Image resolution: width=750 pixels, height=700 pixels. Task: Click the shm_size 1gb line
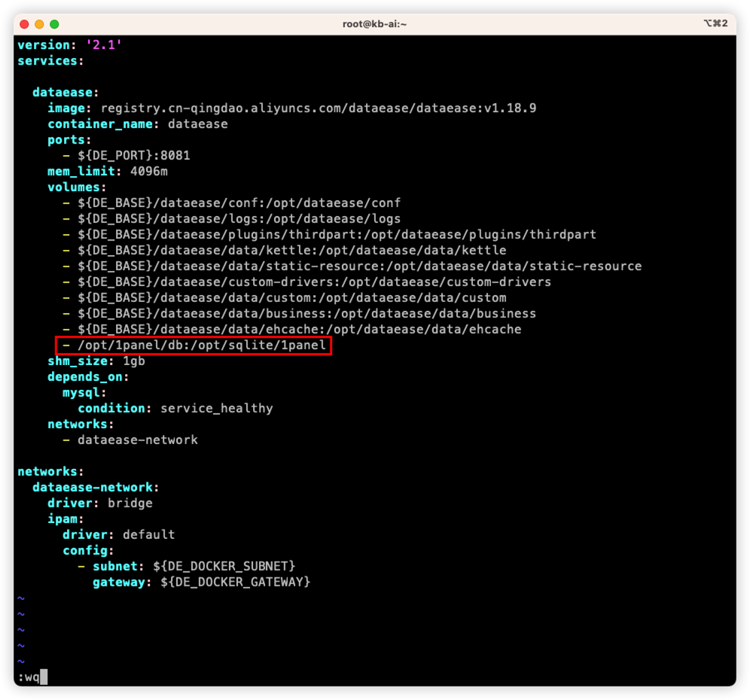(96, 361)
